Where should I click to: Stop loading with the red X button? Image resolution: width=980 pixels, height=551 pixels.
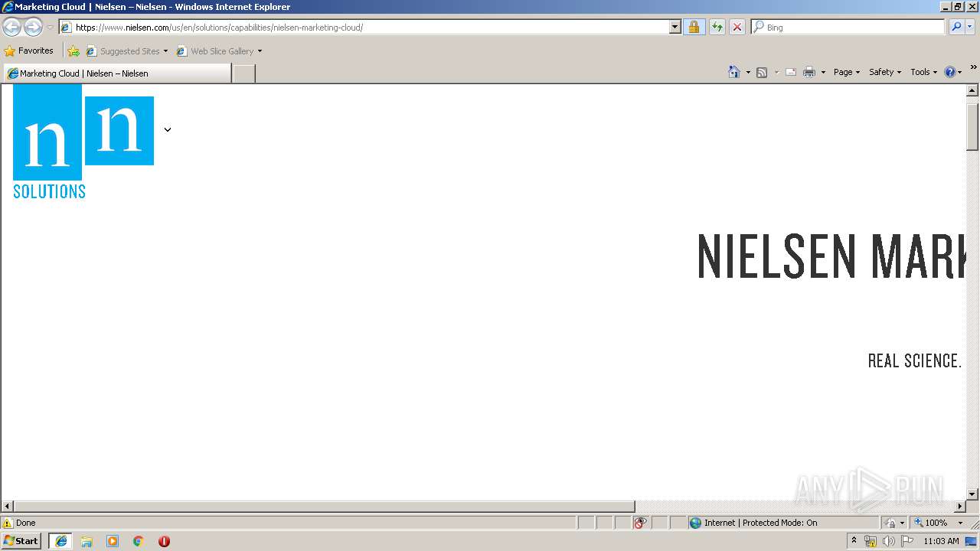(x=737, y=27)
